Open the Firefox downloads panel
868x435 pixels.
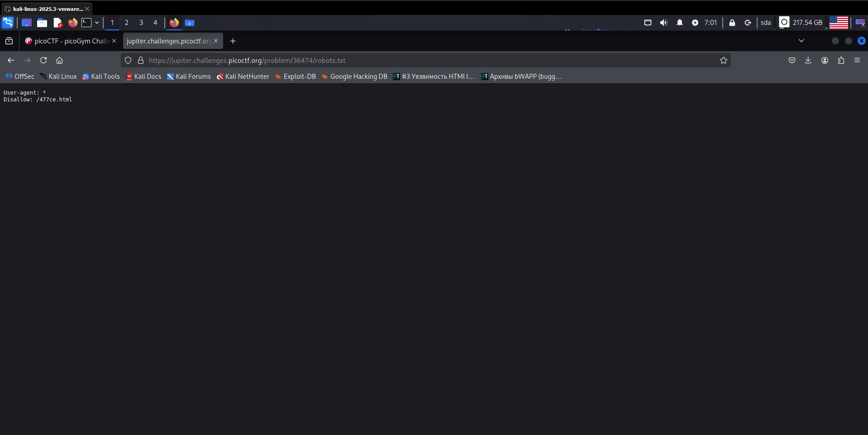point(808,60)
